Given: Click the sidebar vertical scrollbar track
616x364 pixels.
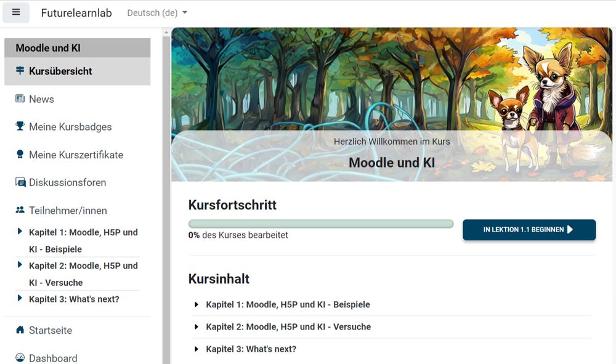Looking at the screenshot, I should click(x=166, y=200).
